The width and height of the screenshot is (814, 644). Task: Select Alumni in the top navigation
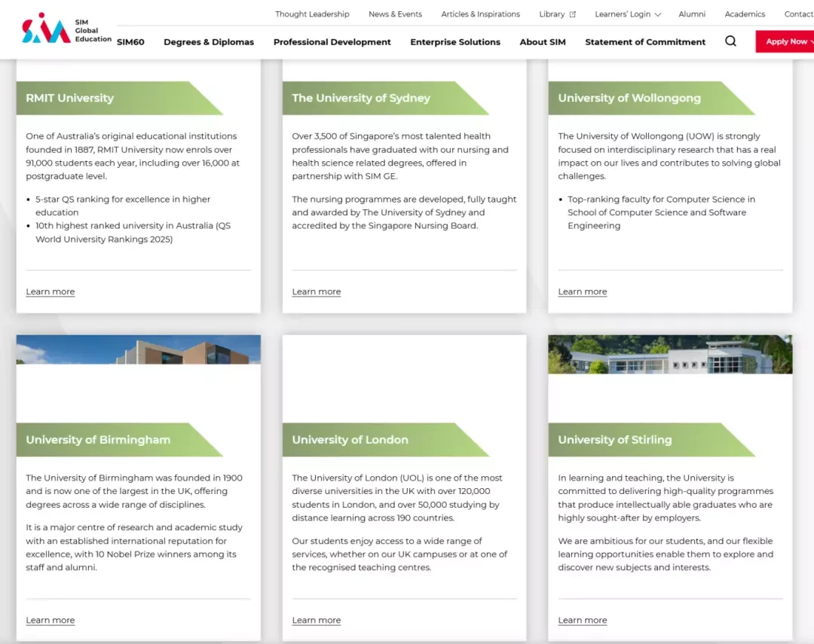692,14
